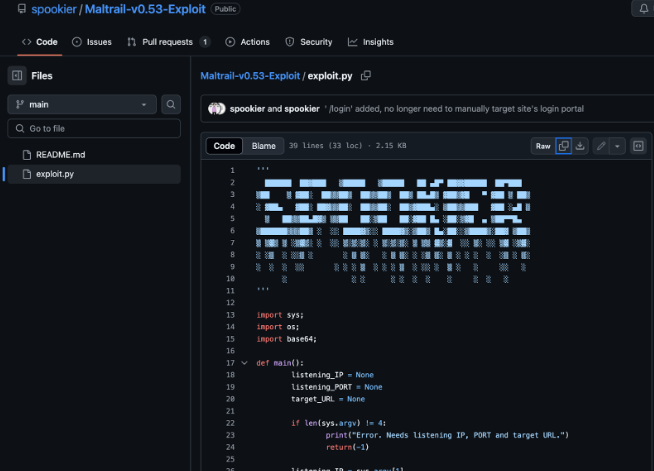
Task: Click the Public badge
Action: click(225, 9)
